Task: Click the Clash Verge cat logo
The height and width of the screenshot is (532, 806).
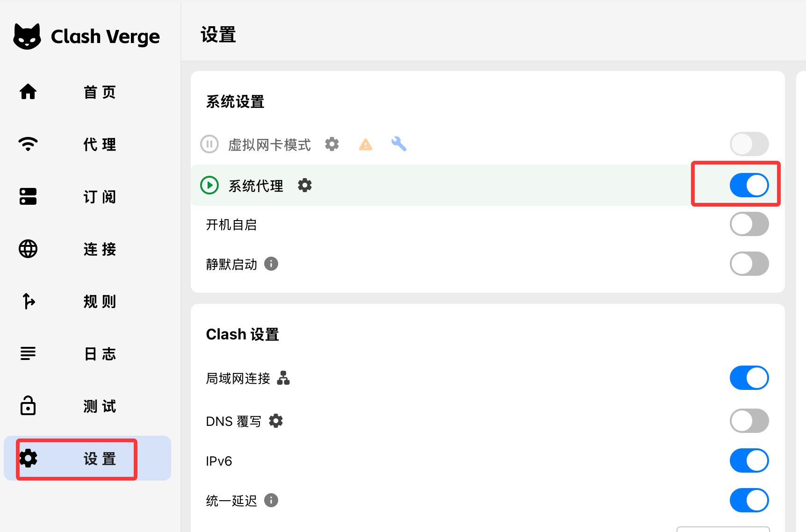Action: pos(27,36)
